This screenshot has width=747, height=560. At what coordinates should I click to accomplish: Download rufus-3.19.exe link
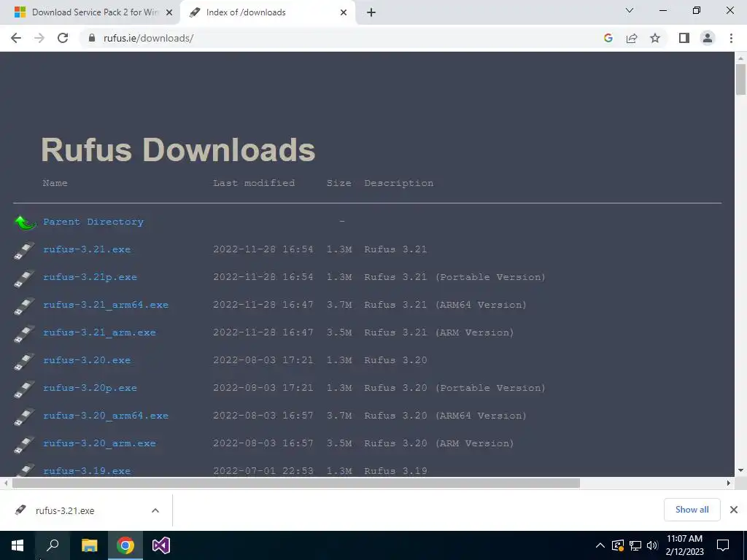click(x=87, y=471)
